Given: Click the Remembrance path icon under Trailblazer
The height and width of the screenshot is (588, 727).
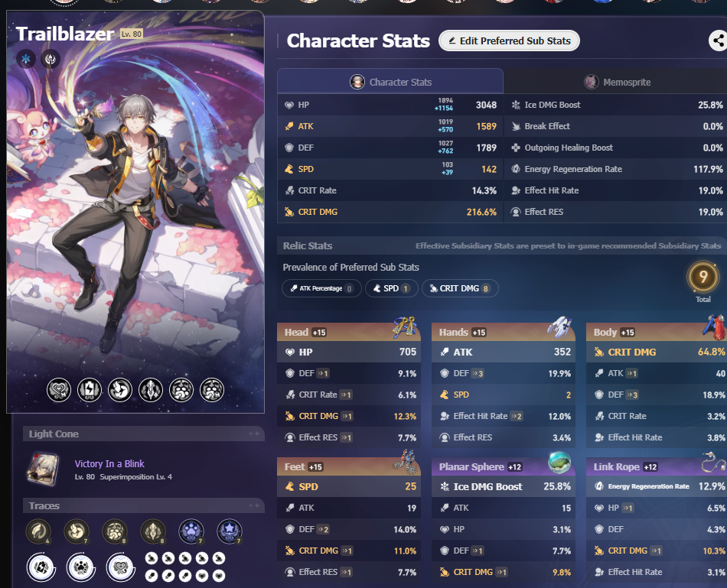Looking at the screenshot, I should tap(51, 59).
